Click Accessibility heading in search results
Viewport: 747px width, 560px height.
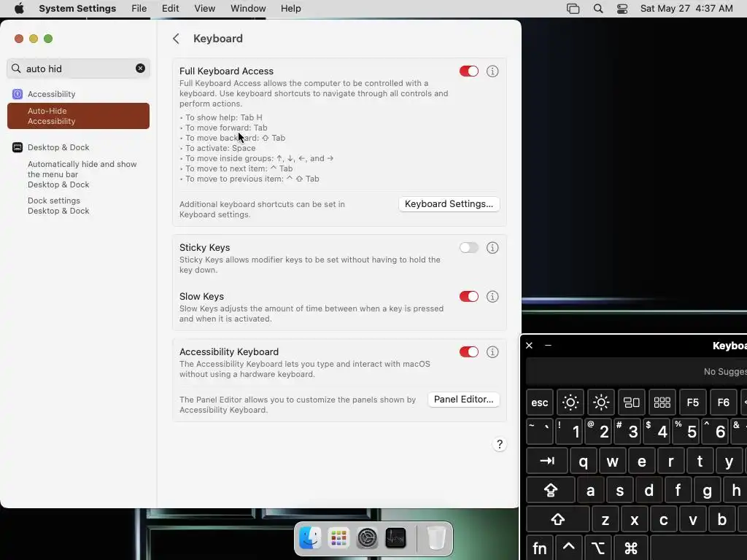point(52,94)
